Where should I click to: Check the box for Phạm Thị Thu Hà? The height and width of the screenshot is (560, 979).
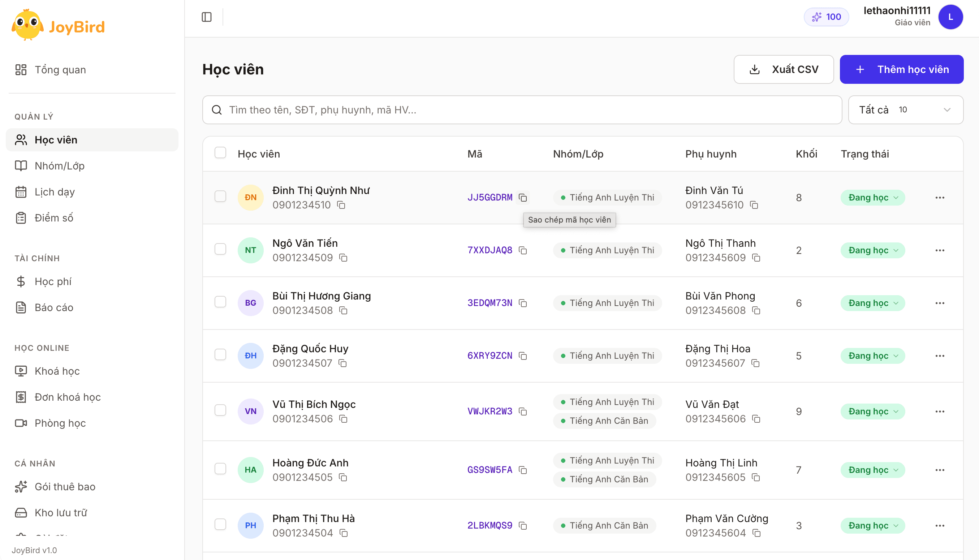coord(220,524)
